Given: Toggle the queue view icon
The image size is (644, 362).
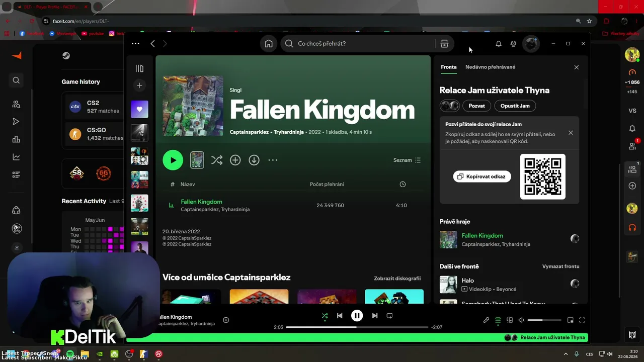Looking at the screenshot, I should coord(498,320).
